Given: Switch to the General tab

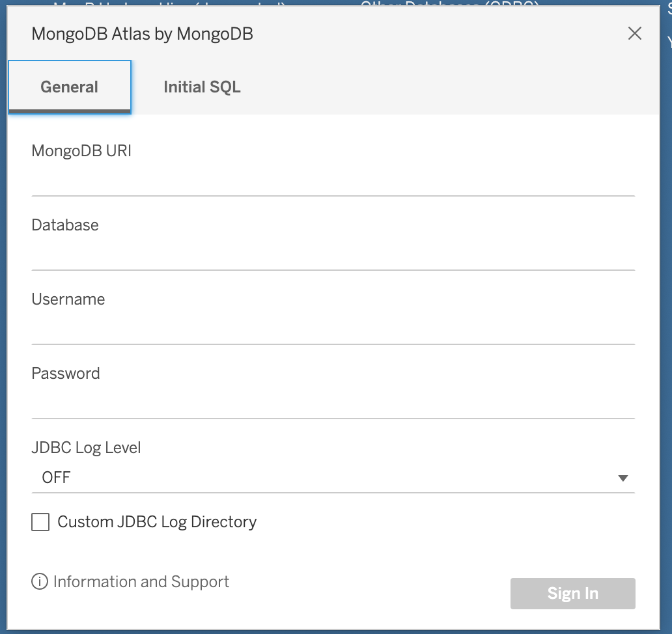Looking at the screenshot, I should (x=70, y=87).
